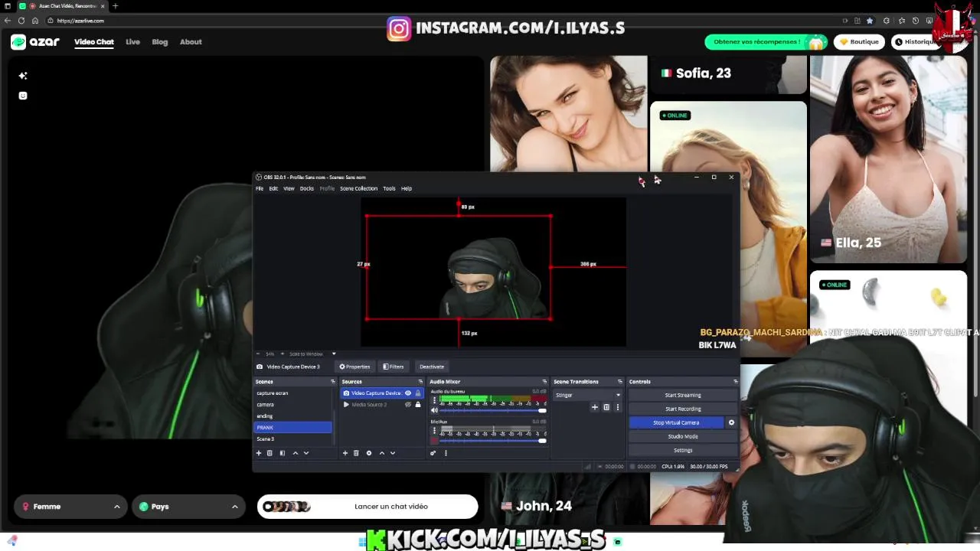Viewport: 980px width, 551px height.
Task: Remove selected scene with Scenes trash icon
Action: (x=269, y=453)
